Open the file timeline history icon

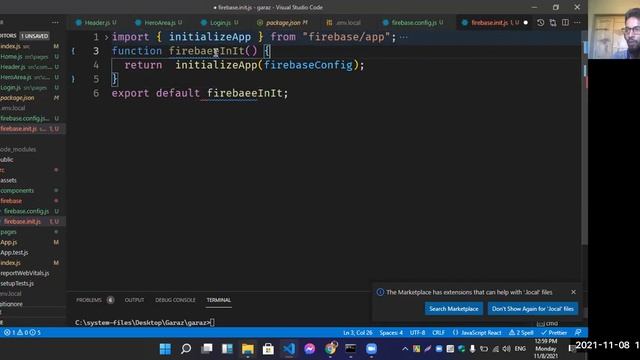click(540, 23)
